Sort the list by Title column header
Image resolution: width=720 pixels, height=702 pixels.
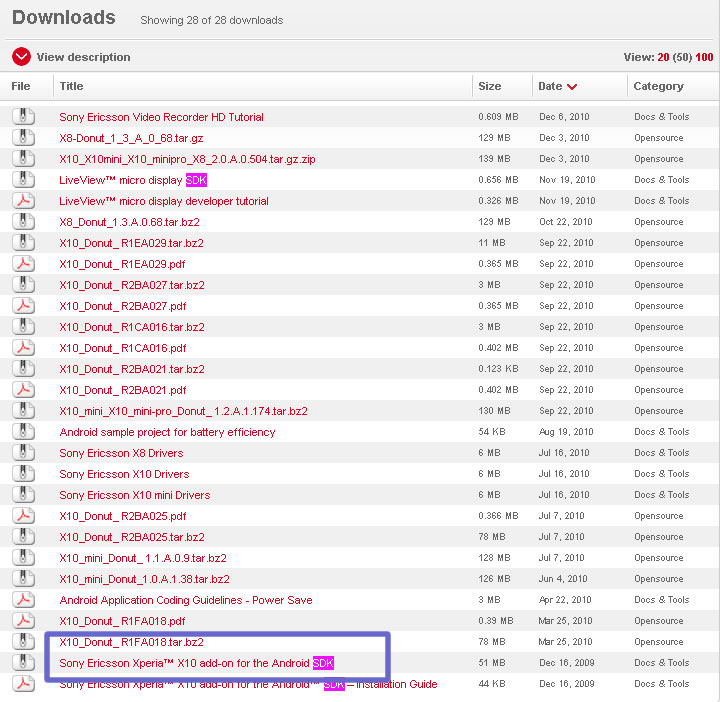72,86
